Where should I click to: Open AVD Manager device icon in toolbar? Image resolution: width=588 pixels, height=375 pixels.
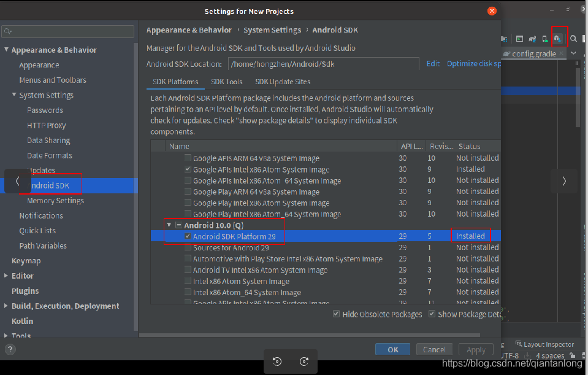[x=545, y=38]
